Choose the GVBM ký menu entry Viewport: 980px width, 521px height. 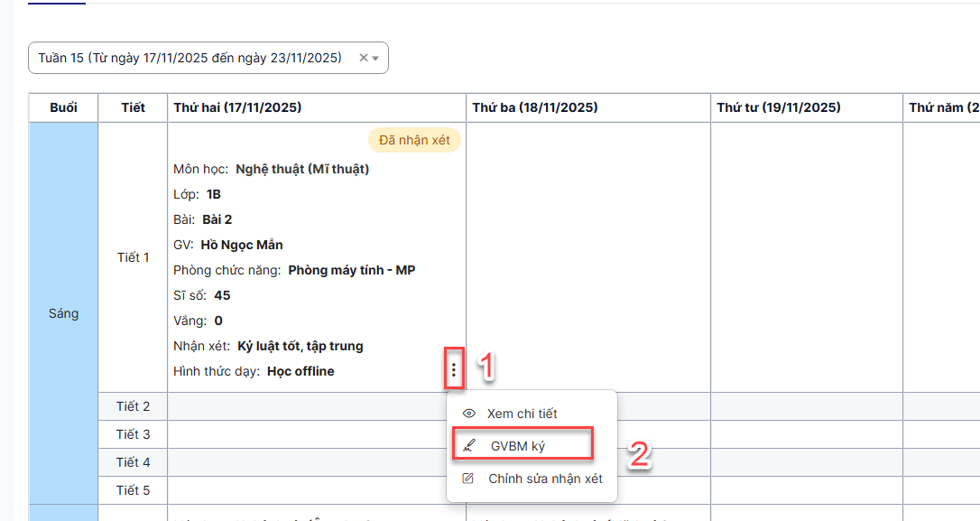point(518,446)
